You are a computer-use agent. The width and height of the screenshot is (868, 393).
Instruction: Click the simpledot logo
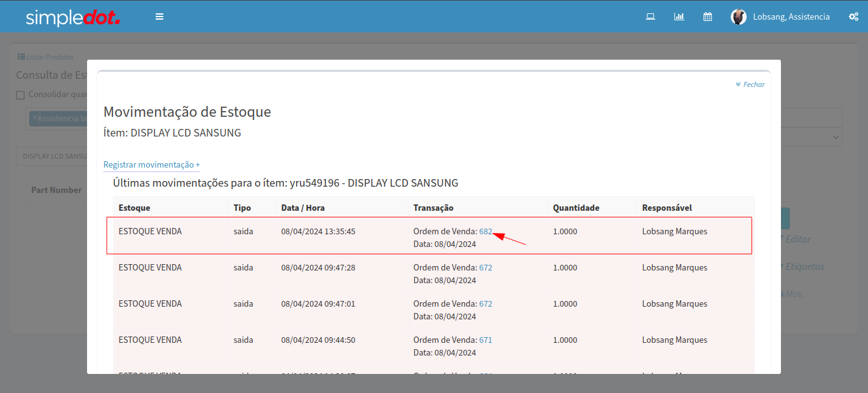(72, 17)
